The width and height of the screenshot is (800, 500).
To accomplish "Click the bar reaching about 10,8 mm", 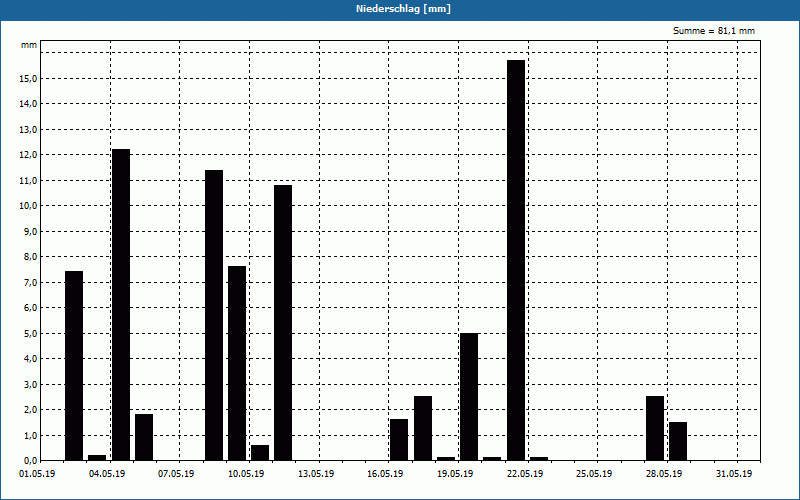I will coord(283,322).
